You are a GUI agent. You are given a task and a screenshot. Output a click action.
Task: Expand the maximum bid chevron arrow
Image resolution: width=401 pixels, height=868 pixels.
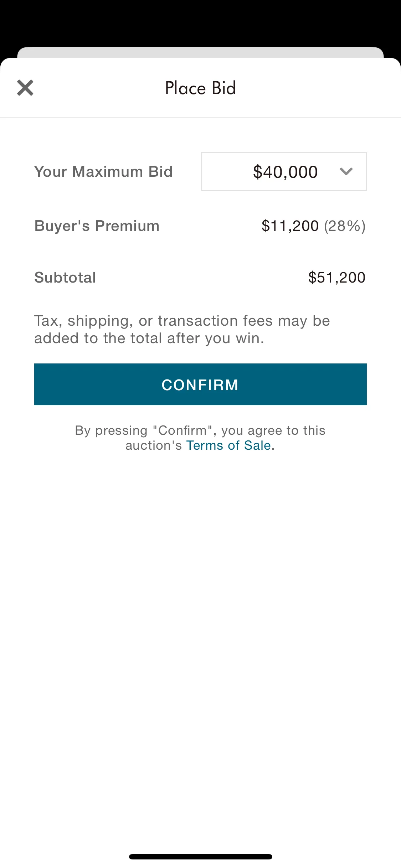click(346, 172)
